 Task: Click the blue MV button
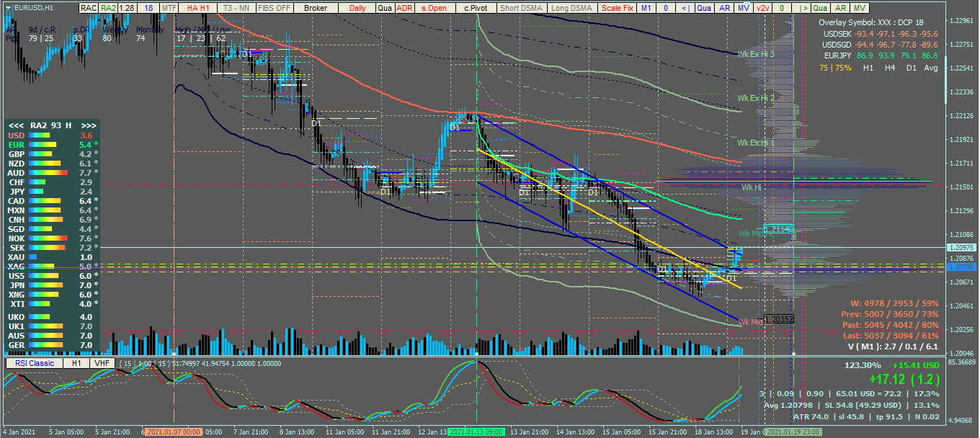744,8
